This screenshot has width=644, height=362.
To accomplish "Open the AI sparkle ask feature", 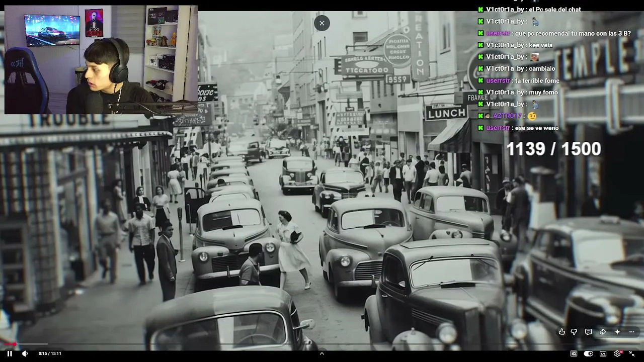I will point(617,332).
